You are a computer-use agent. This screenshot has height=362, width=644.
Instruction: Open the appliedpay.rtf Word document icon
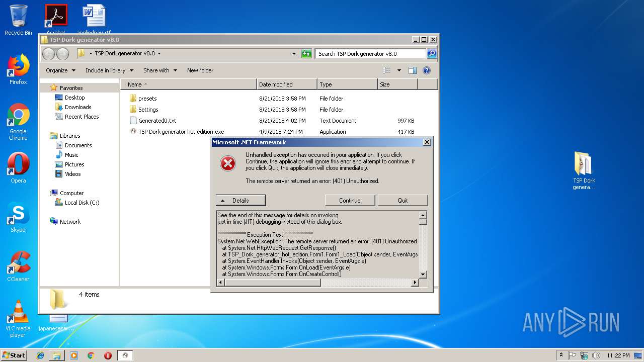point(94,19)
